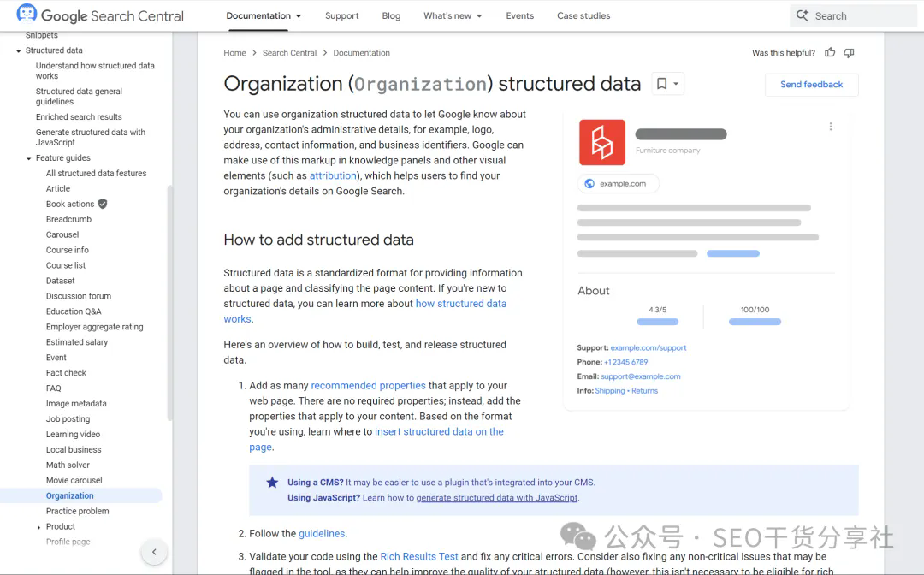Open the FAQ guide
Screen dimensions: 924x575
(x=54, y=388)
